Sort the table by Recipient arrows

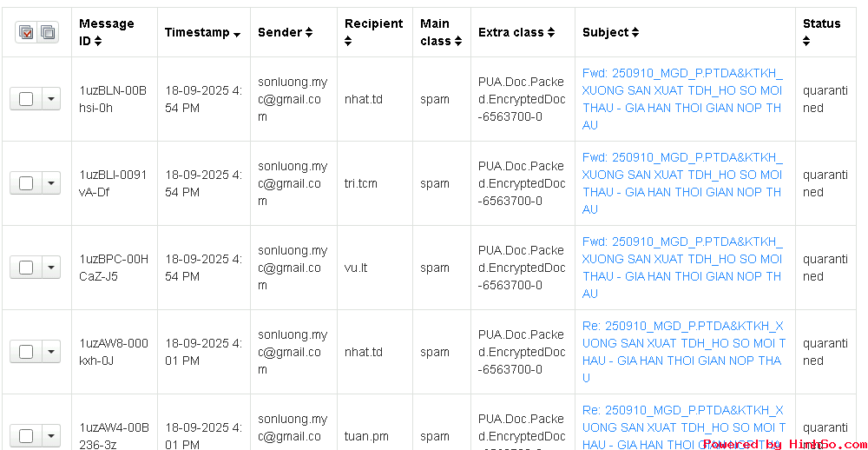click(x=349, y=41)
